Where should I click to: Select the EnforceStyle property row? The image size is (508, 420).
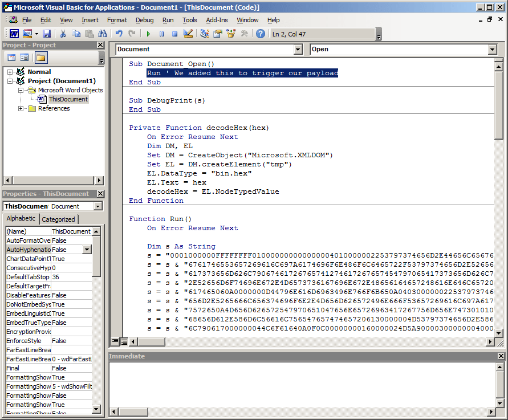[x=48, y=341]
